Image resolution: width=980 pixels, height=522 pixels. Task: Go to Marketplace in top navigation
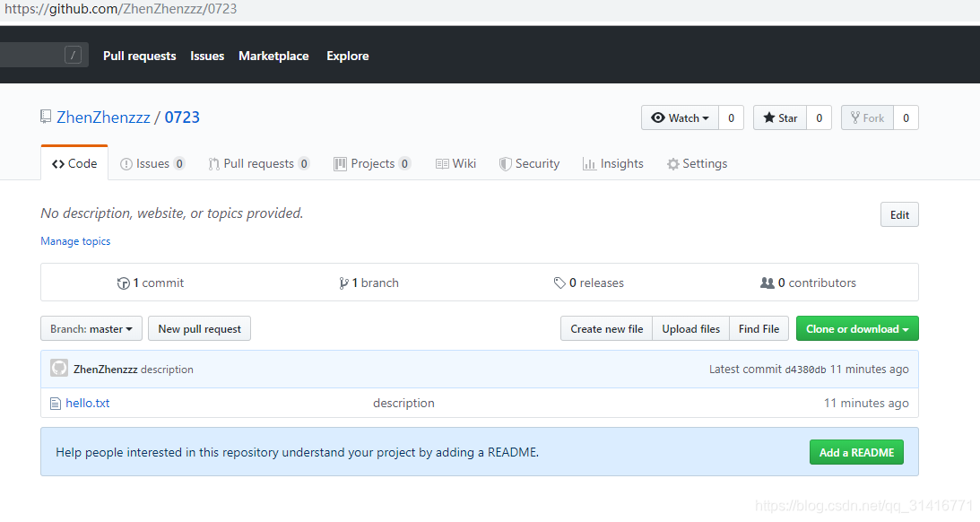pos(273,56)
